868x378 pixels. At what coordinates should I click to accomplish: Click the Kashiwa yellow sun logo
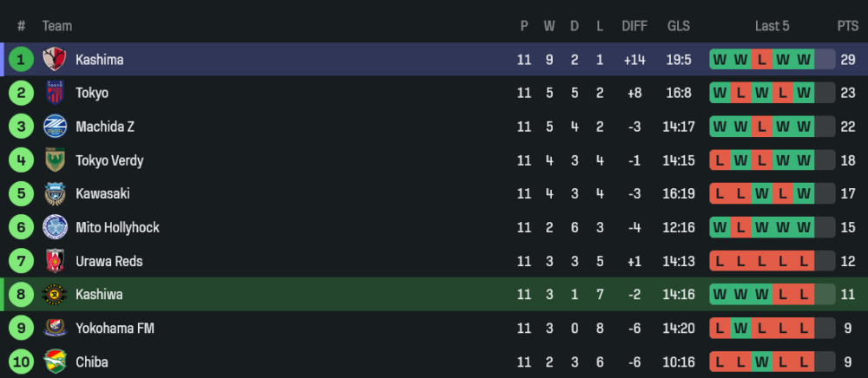tap(55, 295)
